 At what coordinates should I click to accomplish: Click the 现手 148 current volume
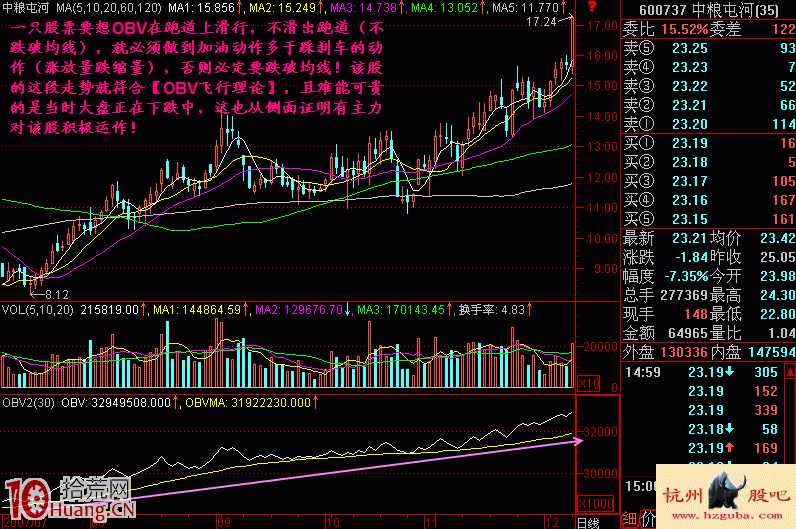tap(665, 314)
